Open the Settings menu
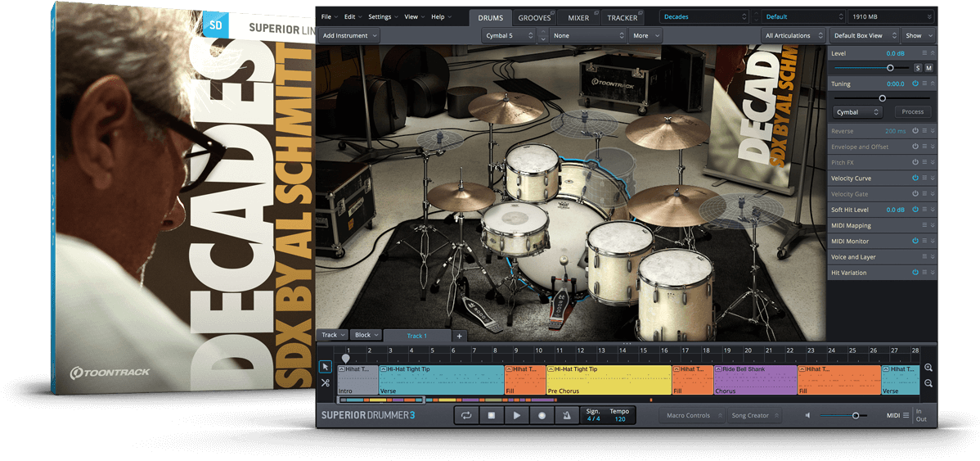The width and height of the screenshot is (980, 461). (x=383, y=17)
